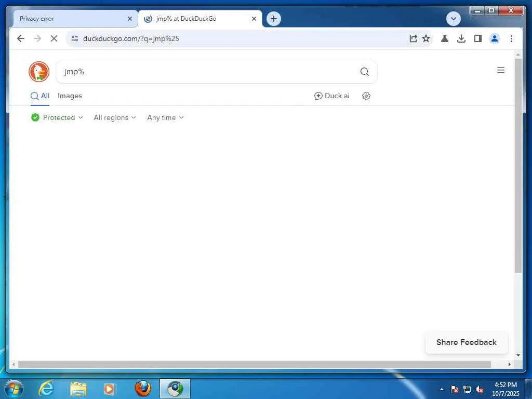Close the jmp% at DuckDuckGo tab

[x=254, y=19]
